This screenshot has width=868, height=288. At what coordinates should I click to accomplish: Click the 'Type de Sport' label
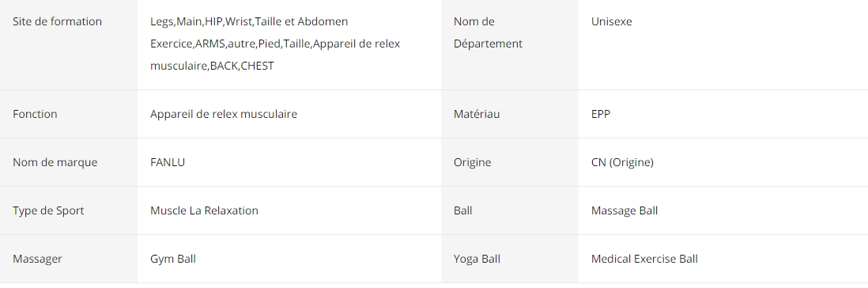[x=48, y=210]
